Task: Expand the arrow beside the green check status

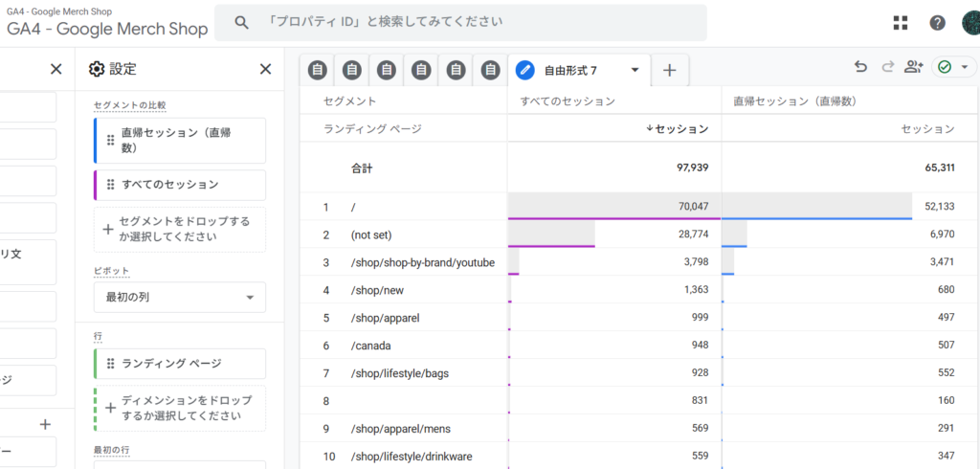Action: [x=964, y=67]
